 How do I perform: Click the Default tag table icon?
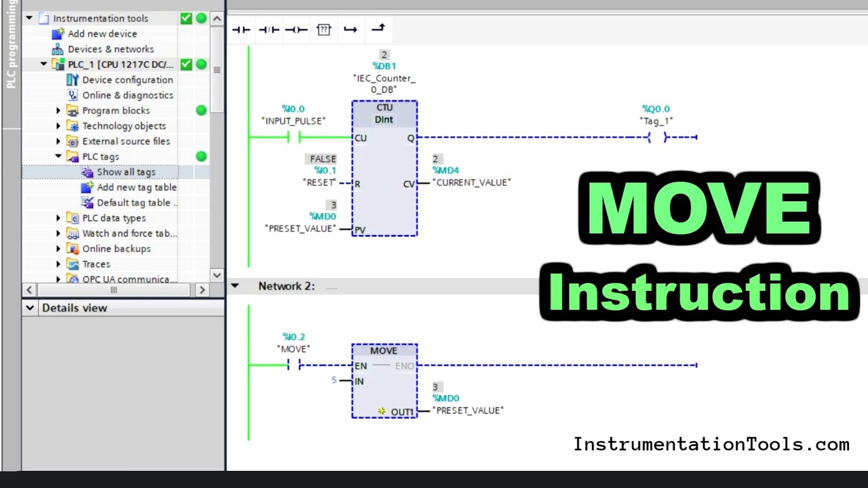[87, 203]
